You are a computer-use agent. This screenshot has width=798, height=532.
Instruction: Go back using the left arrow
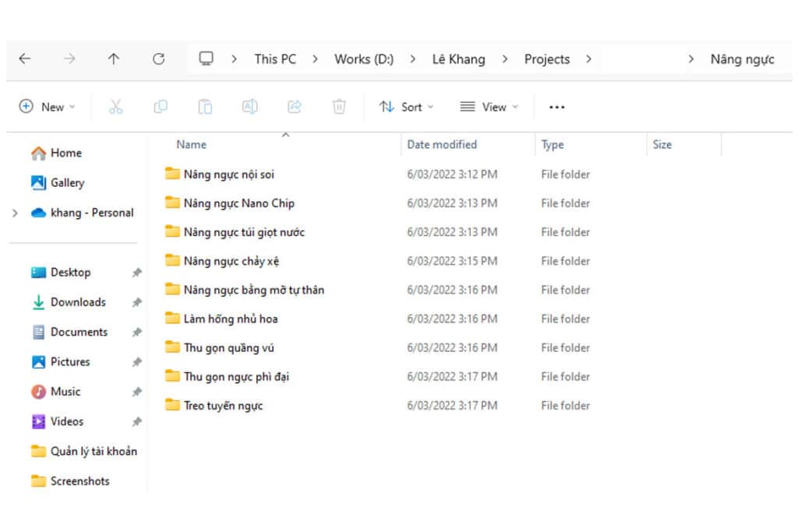24,59
